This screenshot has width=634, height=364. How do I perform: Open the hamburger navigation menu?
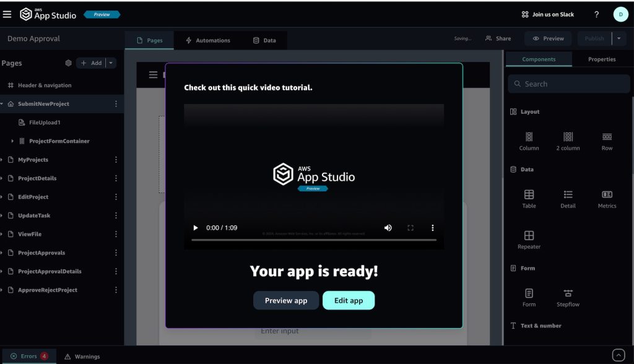(7, 14)
